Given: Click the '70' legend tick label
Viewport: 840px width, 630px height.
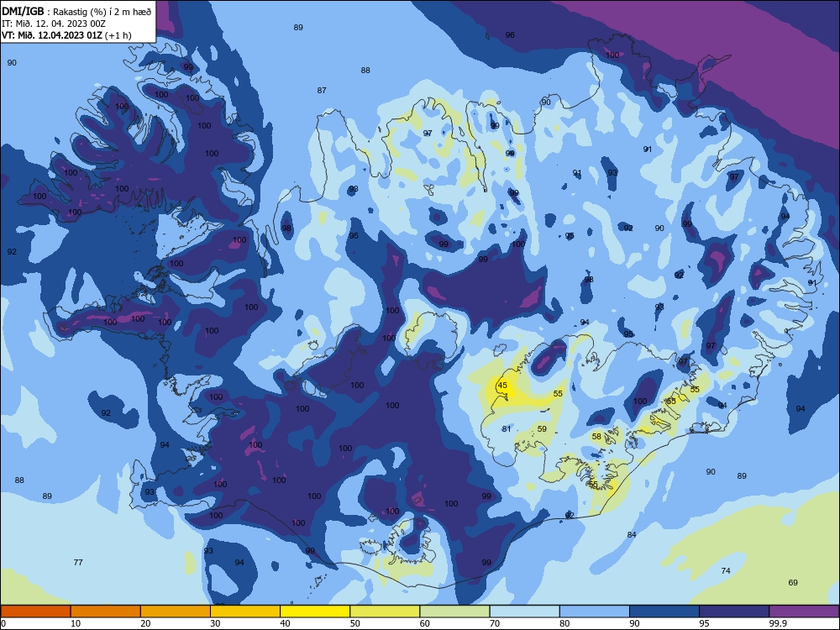Looking at the screenshot, I should (x=495, y=623).
